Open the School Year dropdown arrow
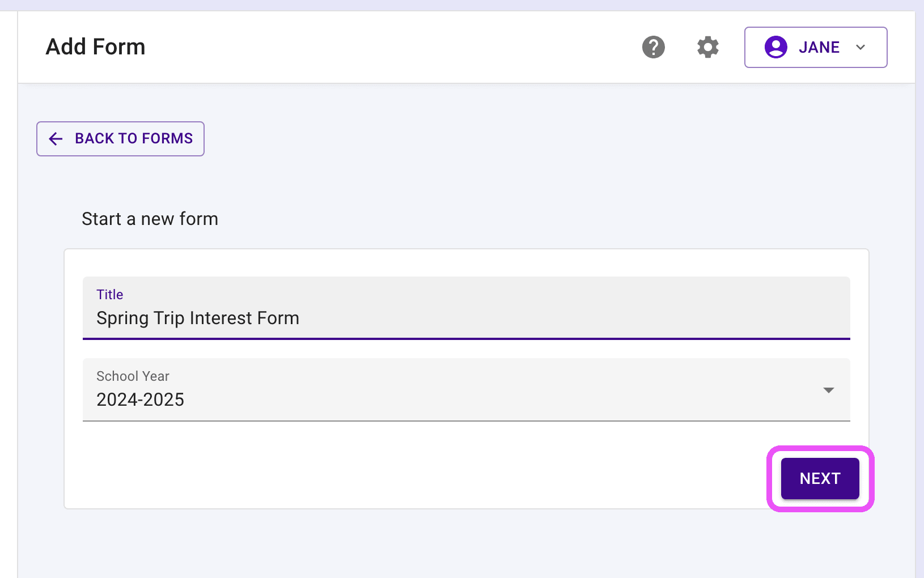Image resolution: width=924 pixels, height=578 pixels. 828,390
